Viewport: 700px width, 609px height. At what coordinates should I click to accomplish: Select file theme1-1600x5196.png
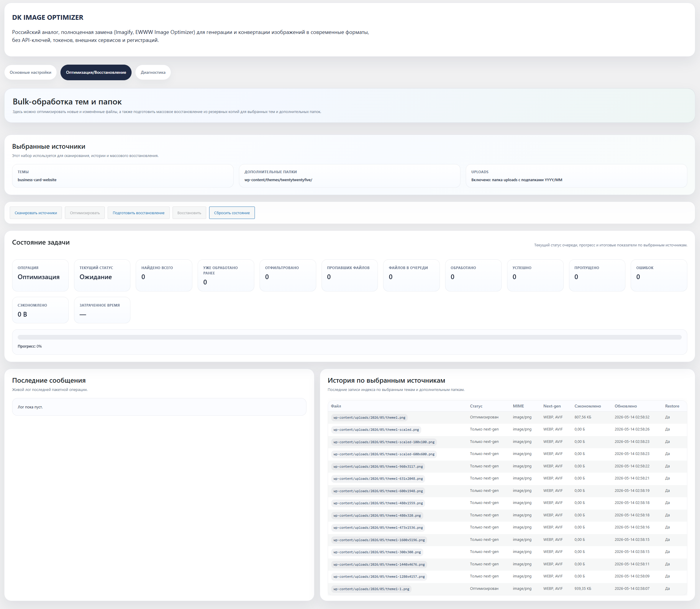(379, 540)
